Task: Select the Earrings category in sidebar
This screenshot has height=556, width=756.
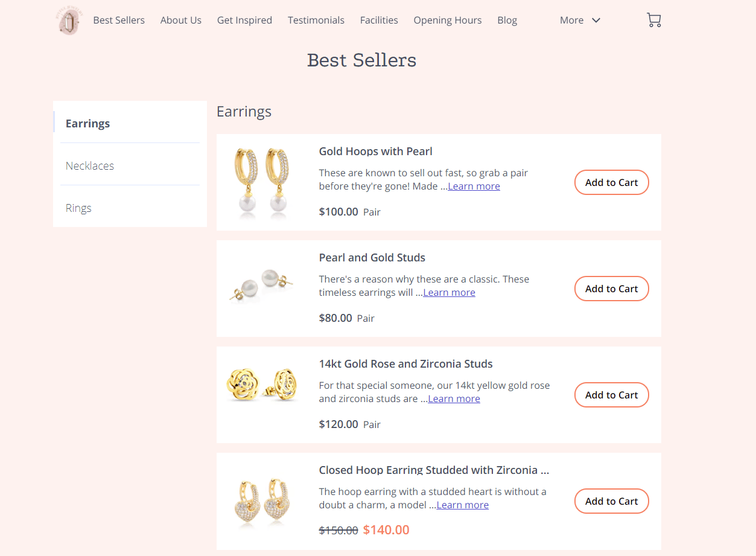Action: click(88, 124)
